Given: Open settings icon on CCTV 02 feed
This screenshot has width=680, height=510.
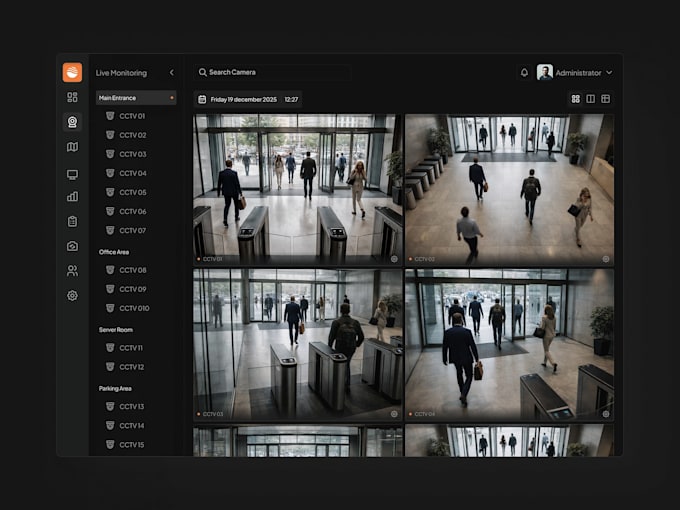Looking at the screenshot, I should (606, 259).
